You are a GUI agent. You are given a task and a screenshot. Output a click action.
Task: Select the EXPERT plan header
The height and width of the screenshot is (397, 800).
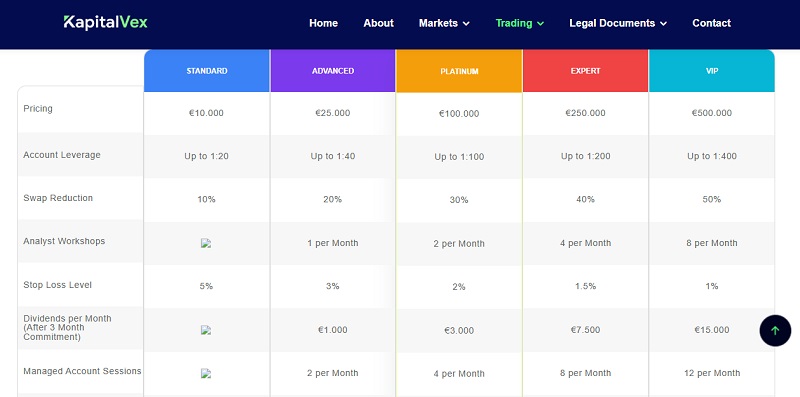(x=585, y=71)
